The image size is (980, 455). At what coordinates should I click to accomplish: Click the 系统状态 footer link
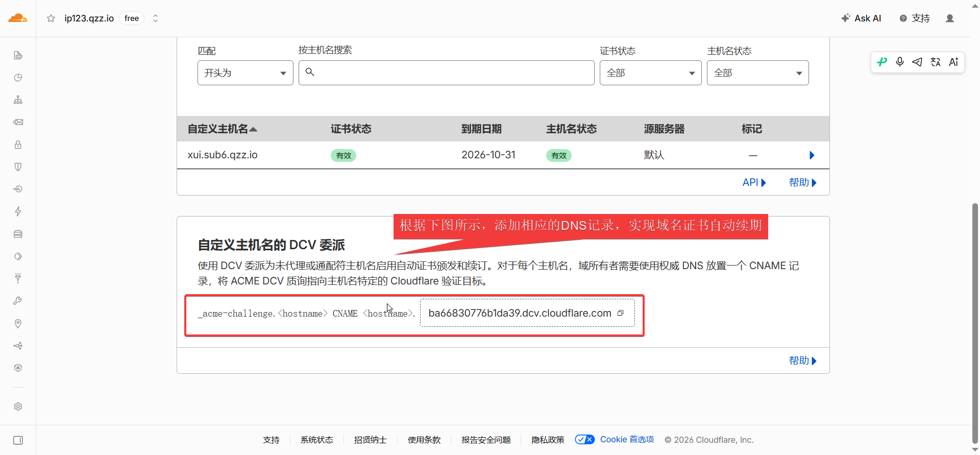(x=317, y=440)
